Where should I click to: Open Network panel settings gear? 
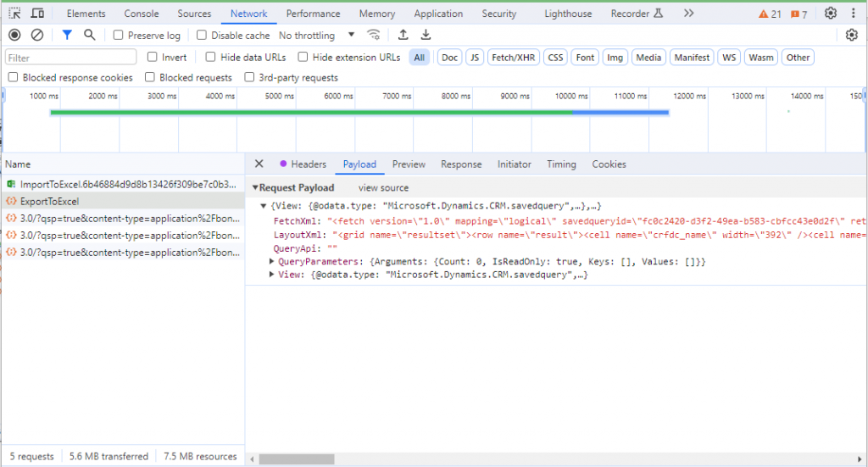851,35
